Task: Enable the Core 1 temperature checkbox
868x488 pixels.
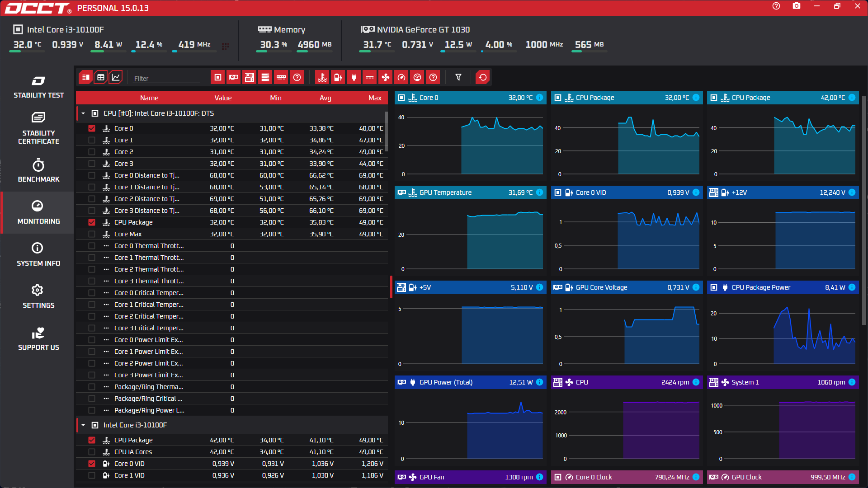Action: [x=92, y=140]
